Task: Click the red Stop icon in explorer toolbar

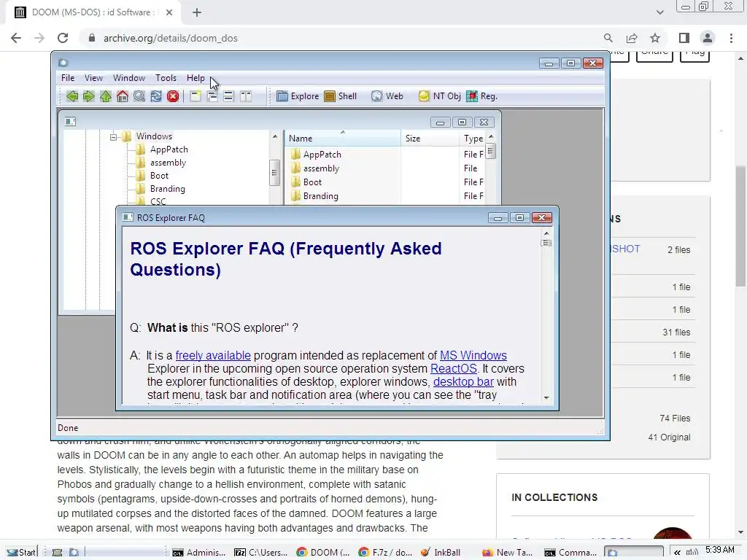Action: 173,96
